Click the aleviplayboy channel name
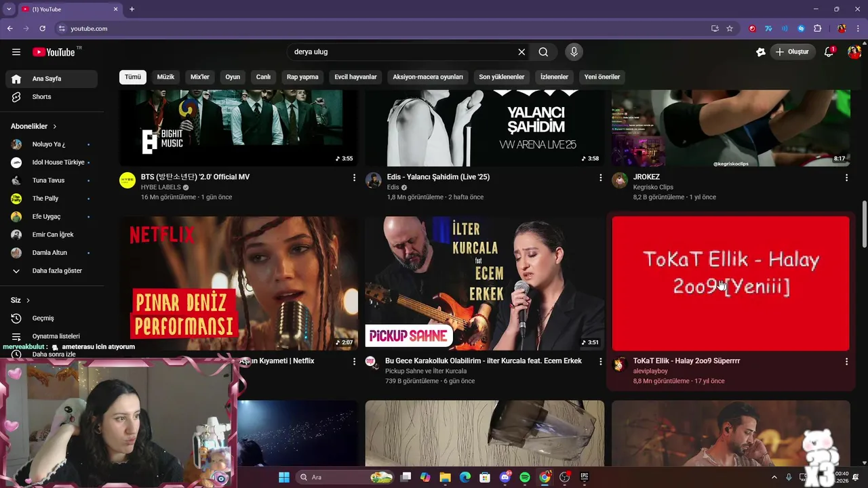The height and width of the screenshot is (488, 868). (x=650, y=371)
